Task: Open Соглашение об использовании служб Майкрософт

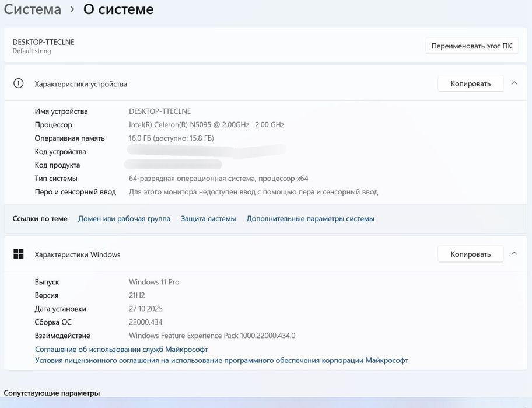Action: (x=121, y=350)
